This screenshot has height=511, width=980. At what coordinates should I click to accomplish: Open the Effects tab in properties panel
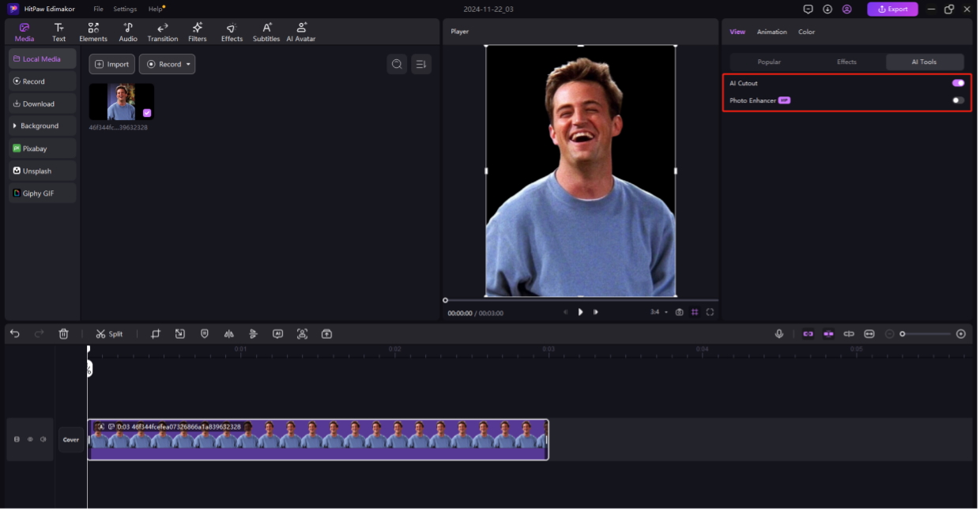coord(846,62)
